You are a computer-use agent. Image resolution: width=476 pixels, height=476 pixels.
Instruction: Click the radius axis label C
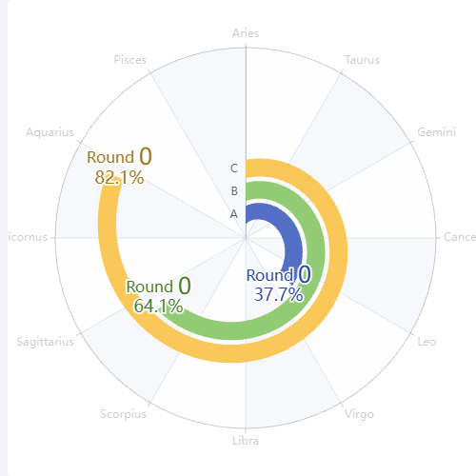click(234, 169)
